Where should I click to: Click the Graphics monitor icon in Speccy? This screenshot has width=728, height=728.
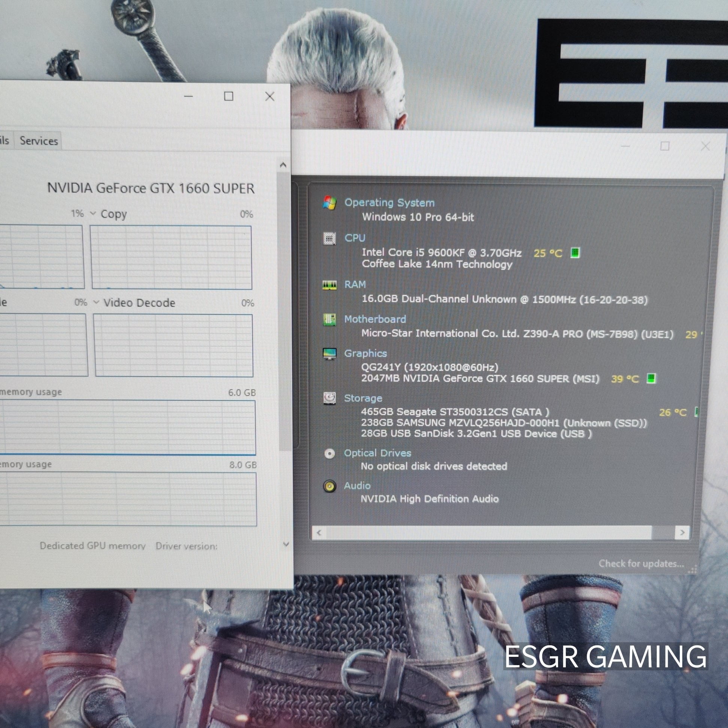(329, 354)
